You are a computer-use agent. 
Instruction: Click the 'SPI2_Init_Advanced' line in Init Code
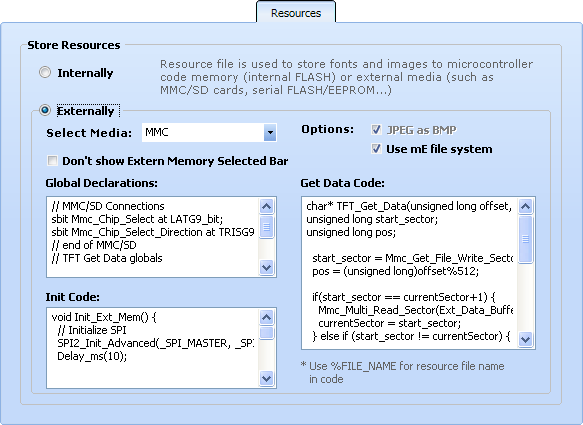tap(156, 343)
